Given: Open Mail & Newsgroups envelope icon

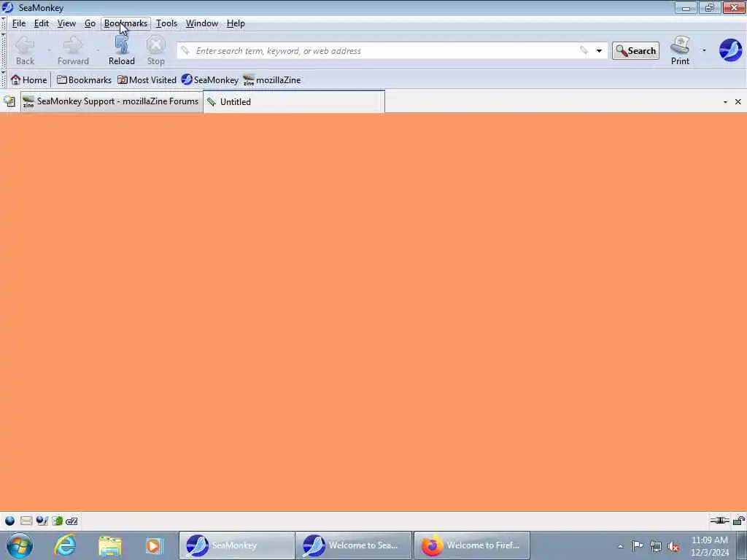Looking at the screenshot, I should pos(26,521).
